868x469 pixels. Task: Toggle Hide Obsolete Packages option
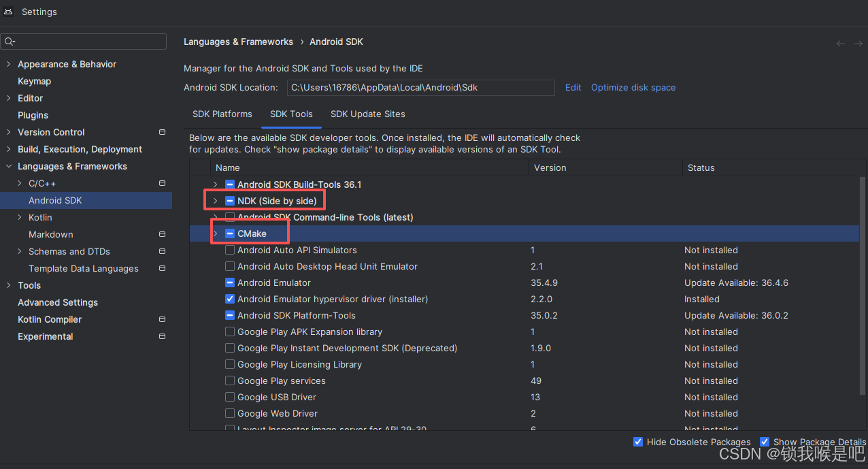pyautogui.click(x=638, y=442)
